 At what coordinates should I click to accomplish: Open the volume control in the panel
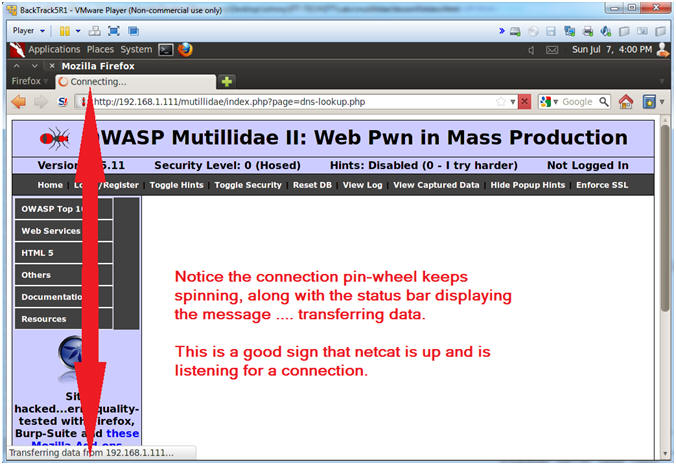531,50
